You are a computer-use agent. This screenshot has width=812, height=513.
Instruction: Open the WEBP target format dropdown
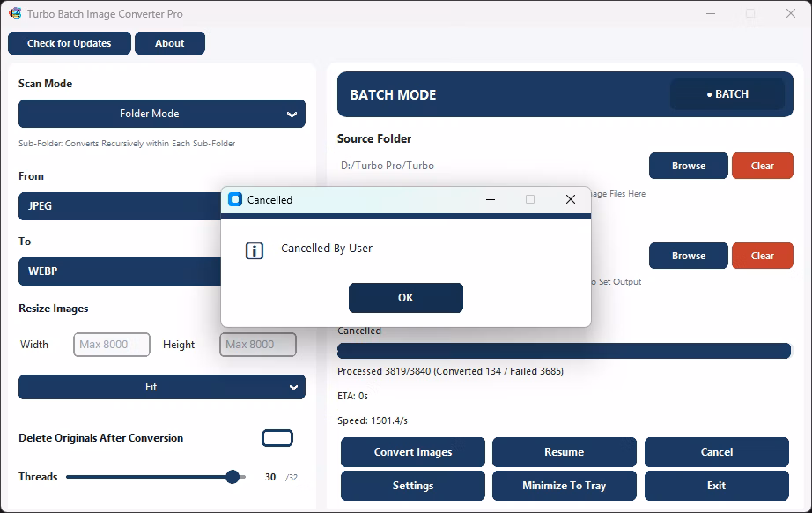point(120,271)
